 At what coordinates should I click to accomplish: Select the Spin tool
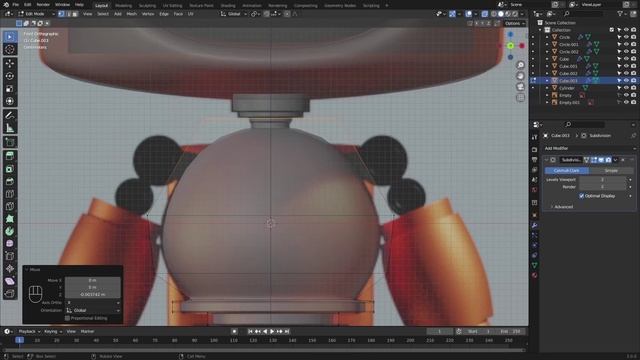(x=10, y=231)
